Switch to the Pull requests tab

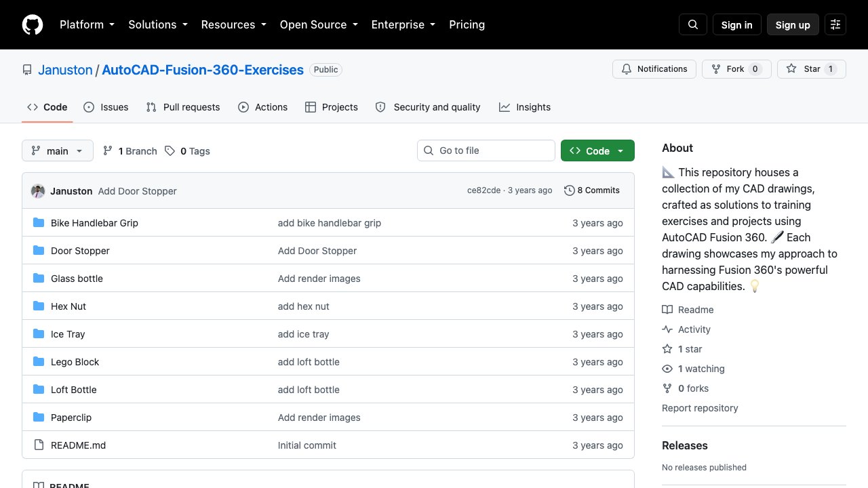point(183,107)
